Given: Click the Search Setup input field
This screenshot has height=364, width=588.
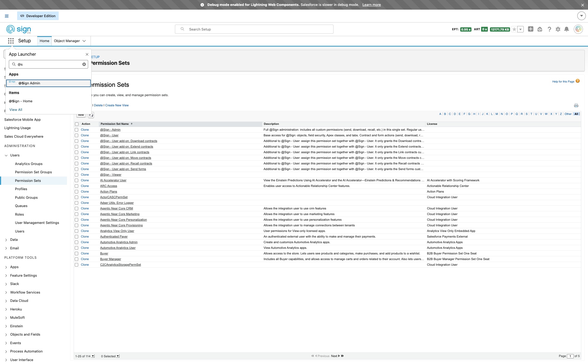Looking at the screenshot, I should pos(254,29).
